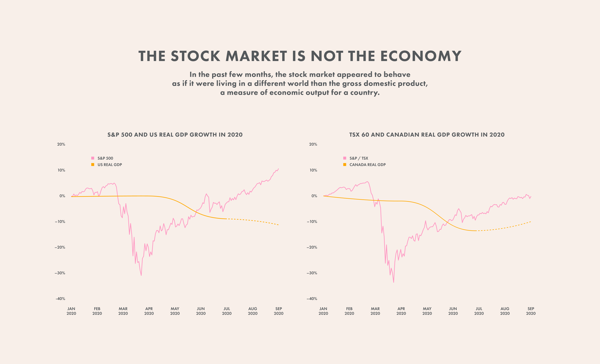Select the CANADA REAL GDP legend label

pos(367,165)
